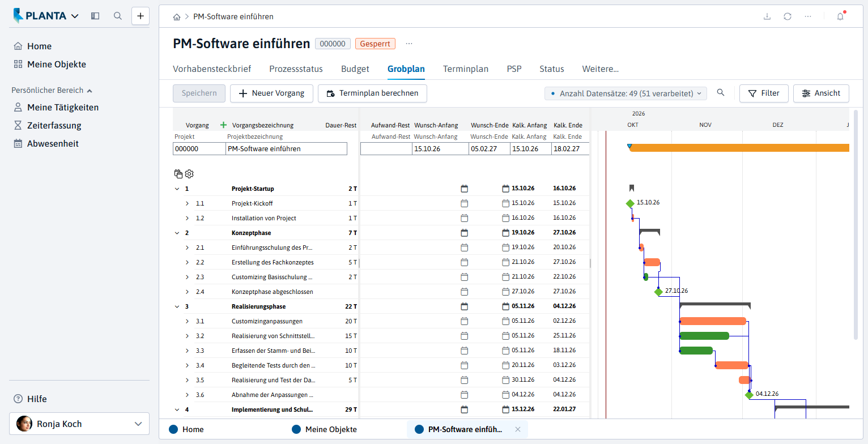Open calendar icon for Projekt-Kickoff Wunsch-Anfang

(x=464, y=203)
